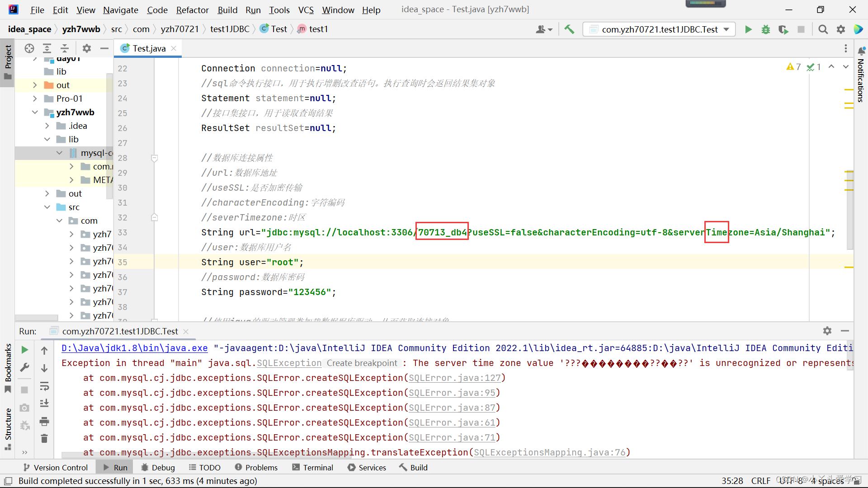Open the File menu
The width and height of the screenshot is (868, 488).
37,10
